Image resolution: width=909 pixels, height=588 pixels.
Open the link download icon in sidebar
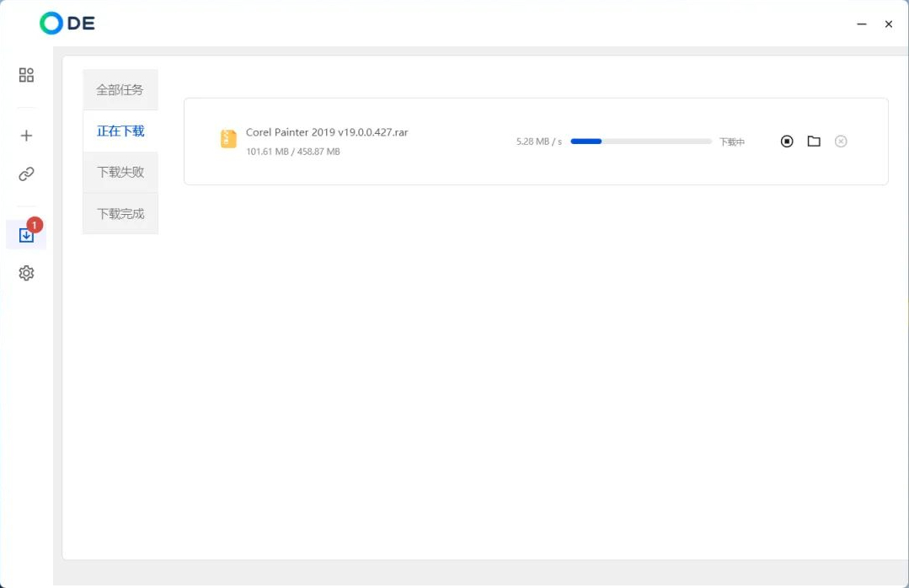(26, 174)
